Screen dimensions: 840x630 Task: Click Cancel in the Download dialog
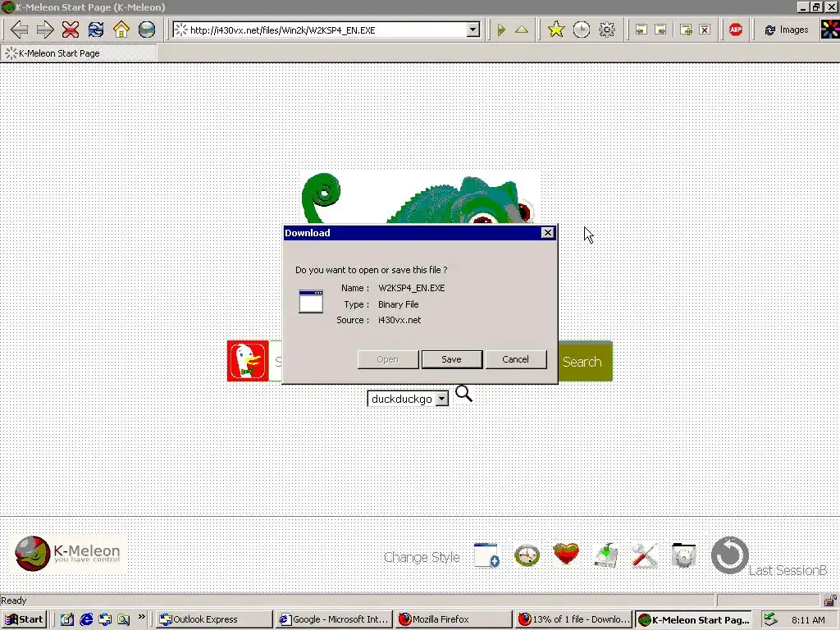[515, 359]
